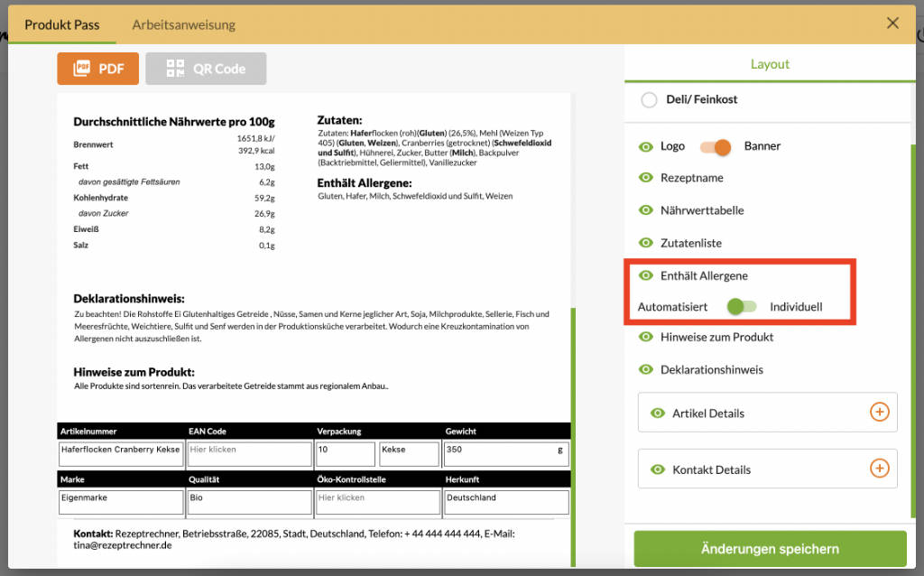Hide Zutatenliste using its eye icon

click(x=646, y=243)
